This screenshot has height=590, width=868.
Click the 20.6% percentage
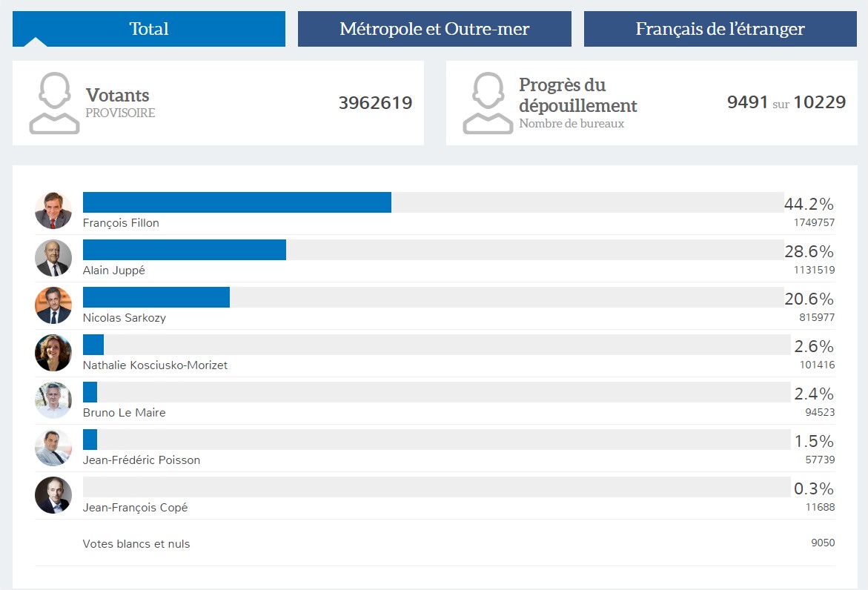[x=809, y=299]
